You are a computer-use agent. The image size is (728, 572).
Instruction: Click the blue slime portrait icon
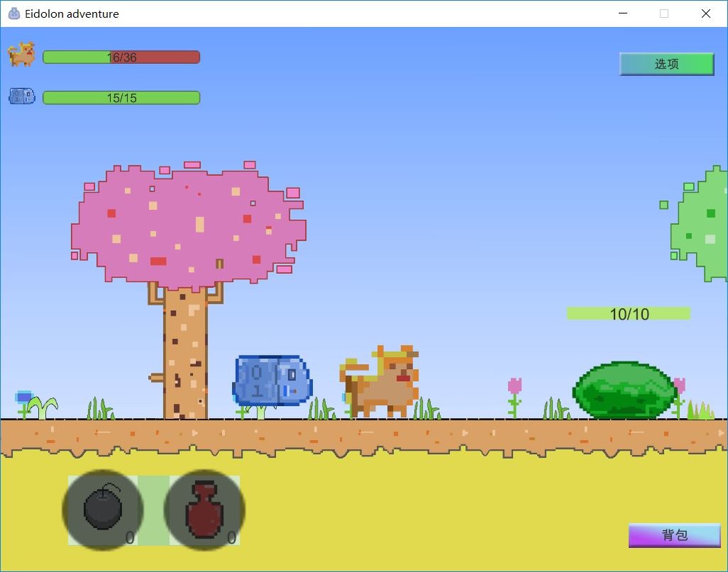[21, 96]
